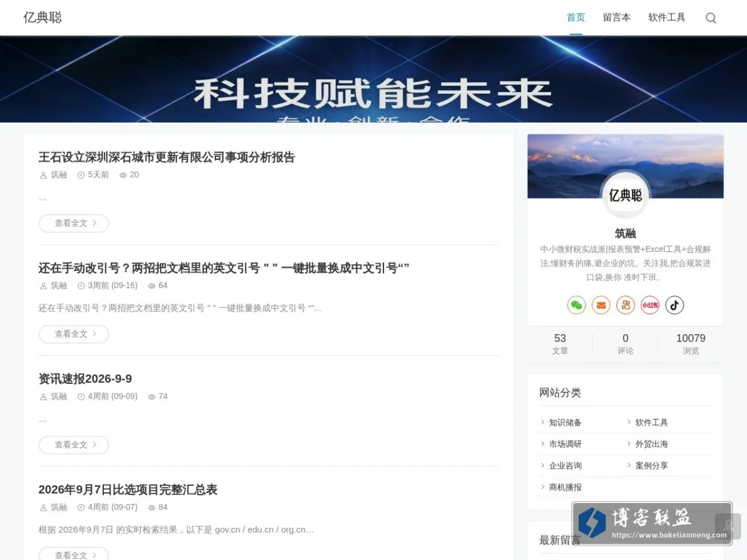Click the clock icon beside 4周前 (09-07)
Screen dimensions: 747x560
81,508
